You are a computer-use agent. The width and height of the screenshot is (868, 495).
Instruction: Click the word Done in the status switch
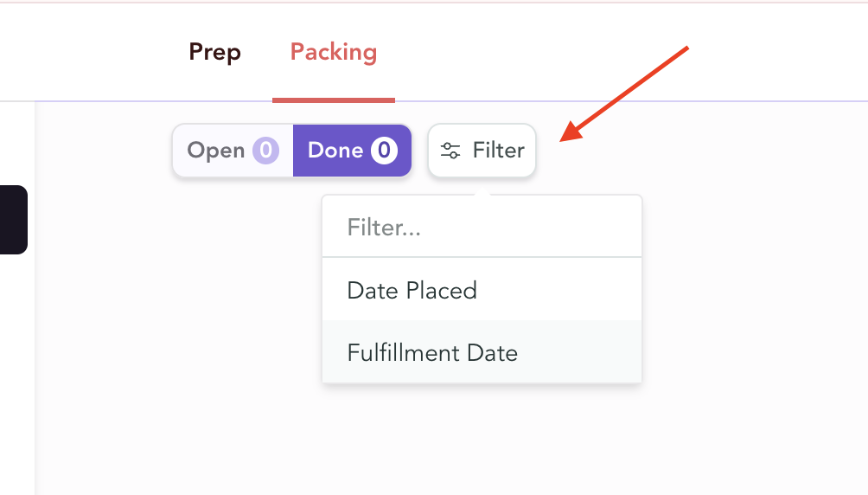point(335,151)
